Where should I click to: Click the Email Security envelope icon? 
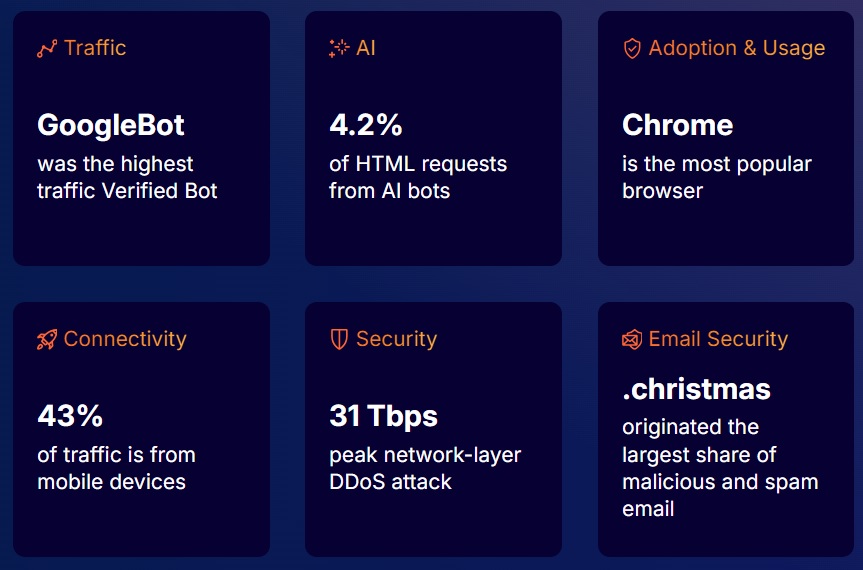[x=632, y=340]
